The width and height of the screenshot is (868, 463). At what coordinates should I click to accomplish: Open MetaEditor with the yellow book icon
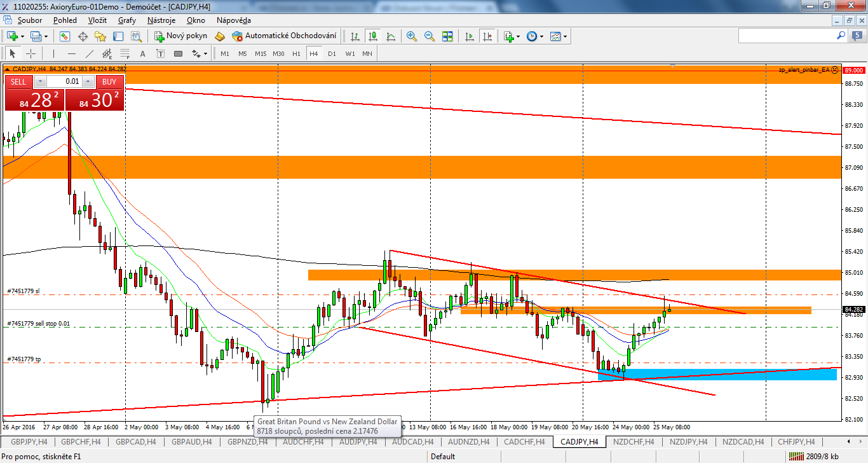pos(220,36)
